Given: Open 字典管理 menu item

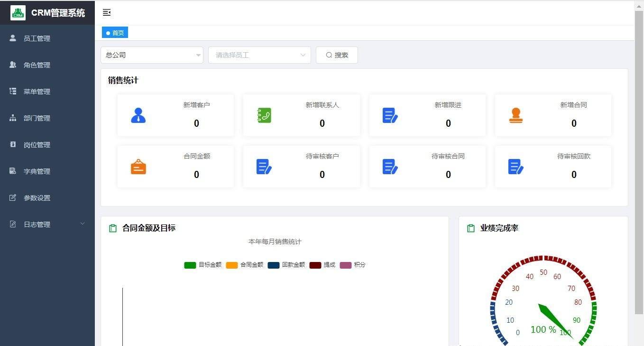Looking at the screenshot, I should click(x=47, y=171).
